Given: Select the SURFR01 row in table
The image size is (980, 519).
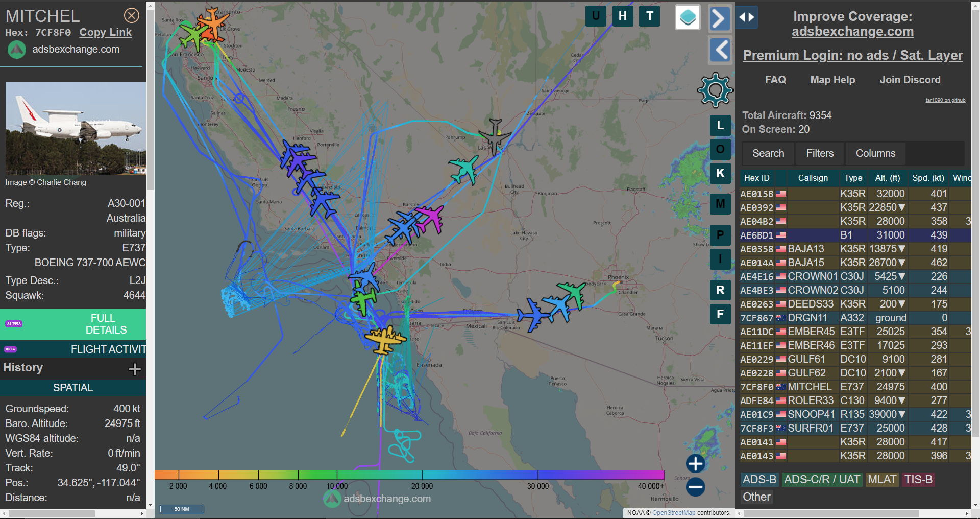Looking at the screenshot, I should click(x=855, y=428).
